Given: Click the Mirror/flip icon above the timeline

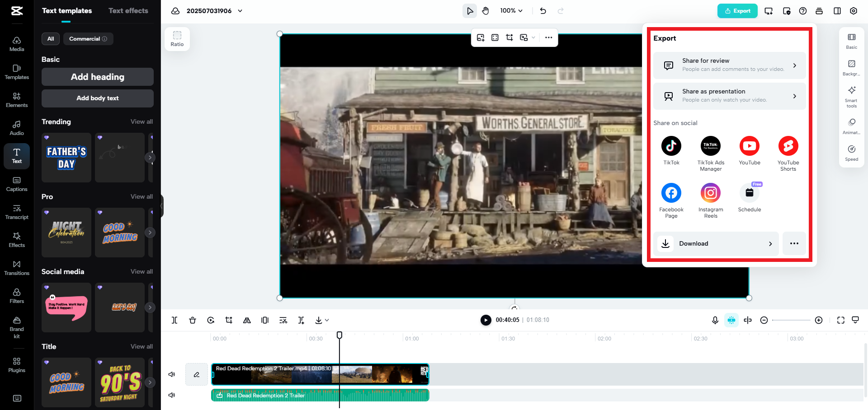Looking at the screenshot, I should click(247, 320).
